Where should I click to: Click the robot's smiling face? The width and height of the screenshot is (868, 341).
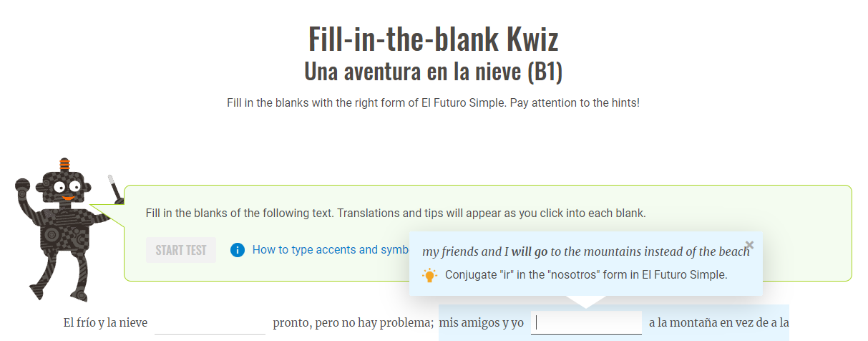pyautogui.click(x=67, y=188)
